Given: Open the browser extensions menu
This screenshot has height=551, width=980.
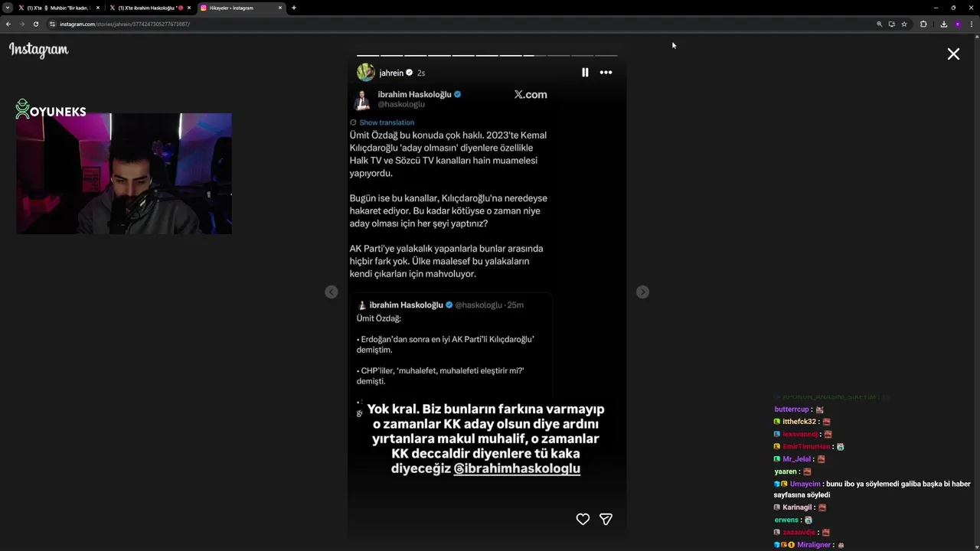Looking at the screenshot, I should click(923, 24).
